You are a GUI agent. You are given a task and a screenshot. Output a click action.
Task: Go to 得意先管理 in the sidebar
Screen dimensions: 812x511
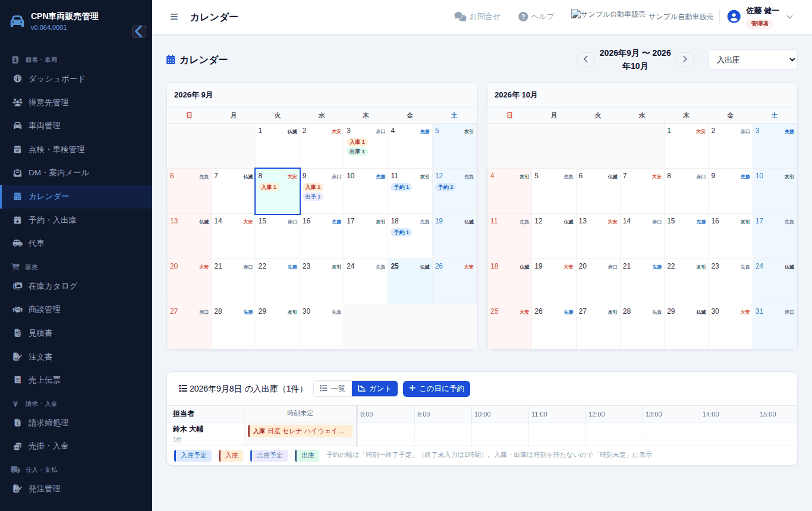(x=76, y=102)
